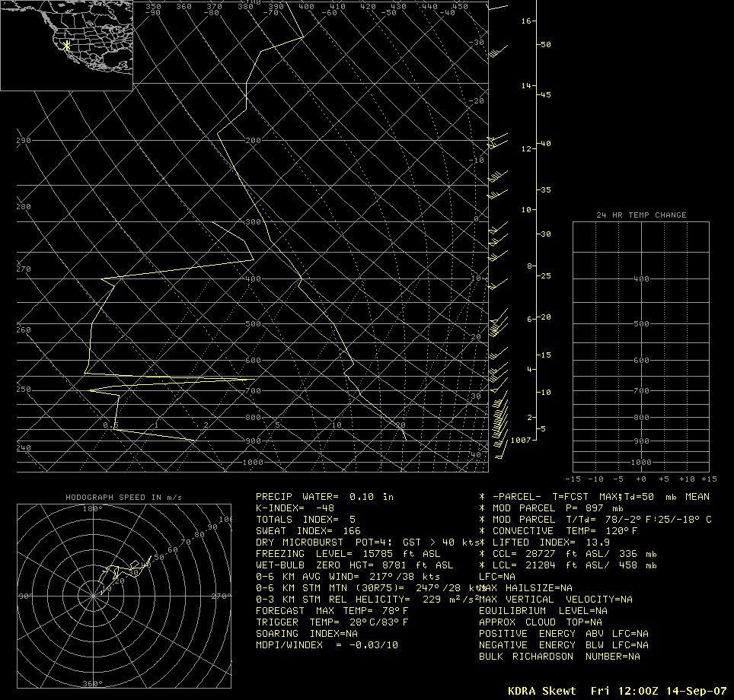
Task: Select SOARING INDEX=NA line
Action: pos(307,634)
